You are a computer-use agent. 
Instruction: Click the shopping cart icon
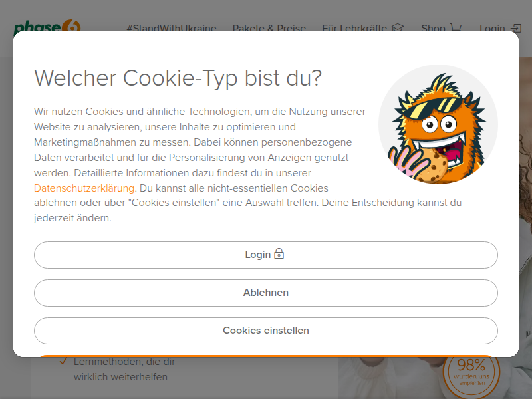click(456, 27)
